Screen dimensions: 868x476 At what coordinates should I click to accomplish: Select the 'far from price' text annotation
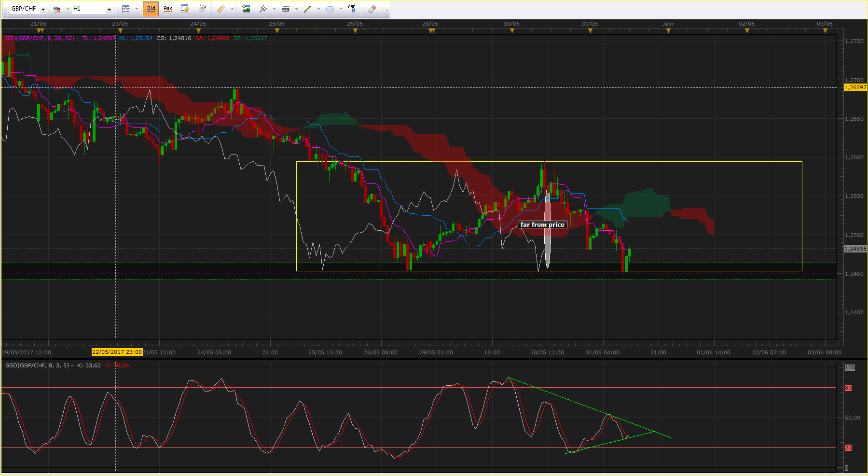click(542, 224)
